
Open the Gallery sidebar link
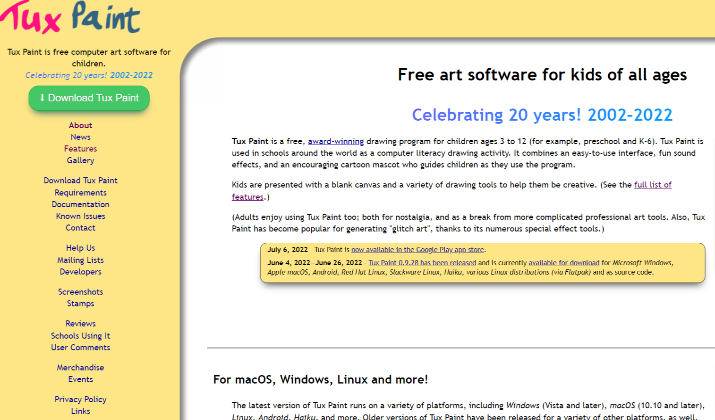coord(80,161)
